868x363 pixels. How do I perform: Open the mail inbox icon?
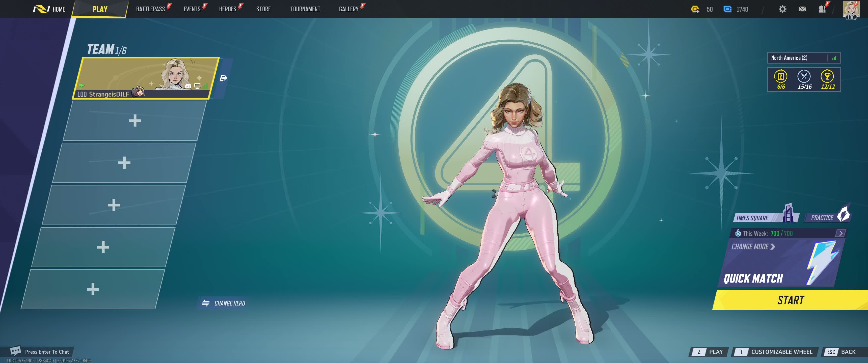[x=802, y=9]
